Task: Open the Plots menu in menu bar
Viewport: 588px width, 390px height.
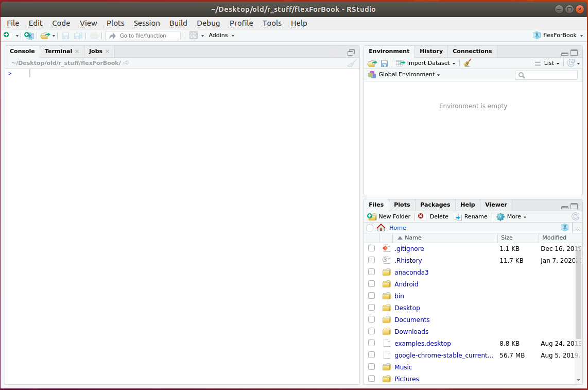Action: pos(115,23)
